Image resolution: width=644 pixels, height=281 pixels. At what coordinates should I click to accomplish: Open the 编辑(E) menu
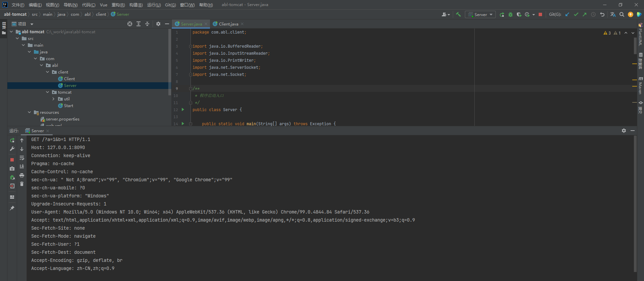pos(35,5)
